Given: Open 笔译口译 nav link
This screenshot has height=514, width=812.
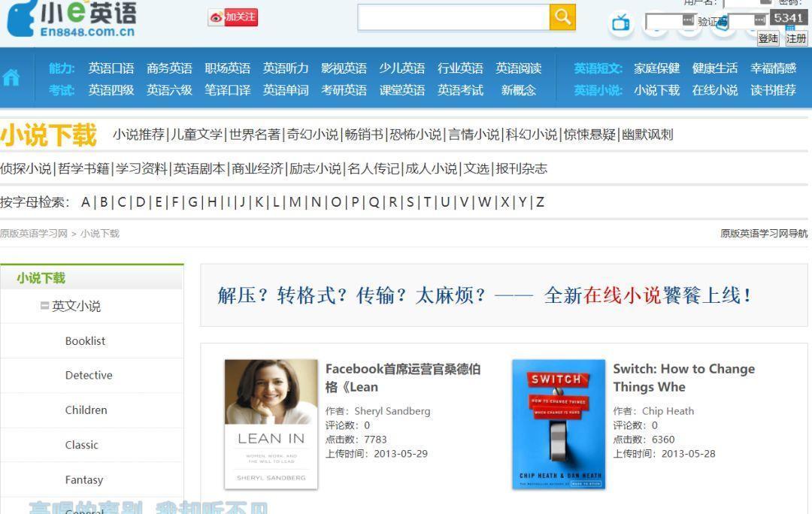Looking at the screenshot, I should coord(227,90).
